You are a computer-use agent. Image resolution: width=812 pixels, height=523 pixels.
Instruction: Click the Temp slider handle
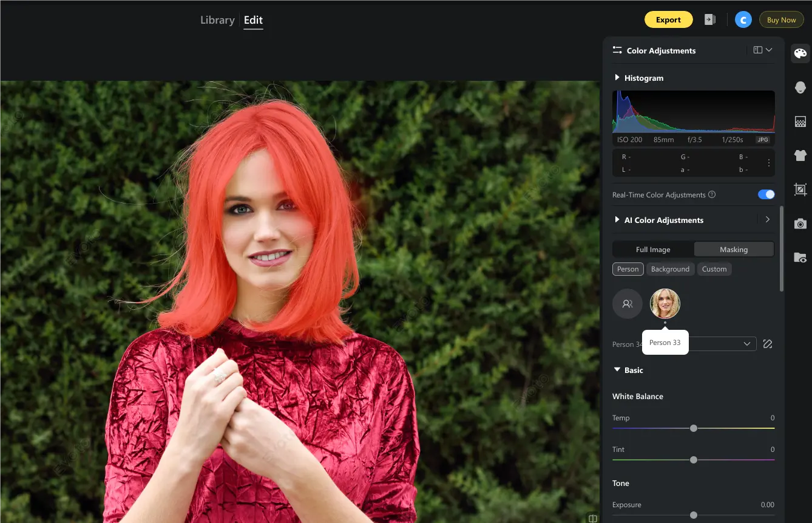(x=694, y=428)
